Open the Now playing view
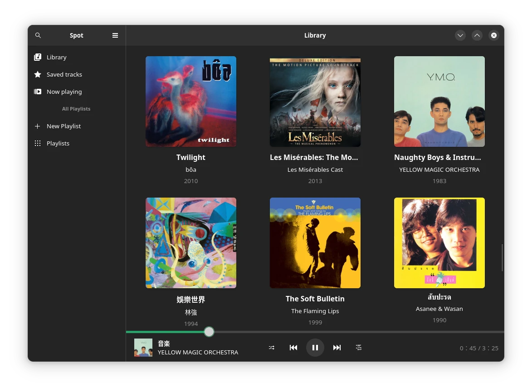The width and height of the screenshot is (532, 392). pos(64,92)
